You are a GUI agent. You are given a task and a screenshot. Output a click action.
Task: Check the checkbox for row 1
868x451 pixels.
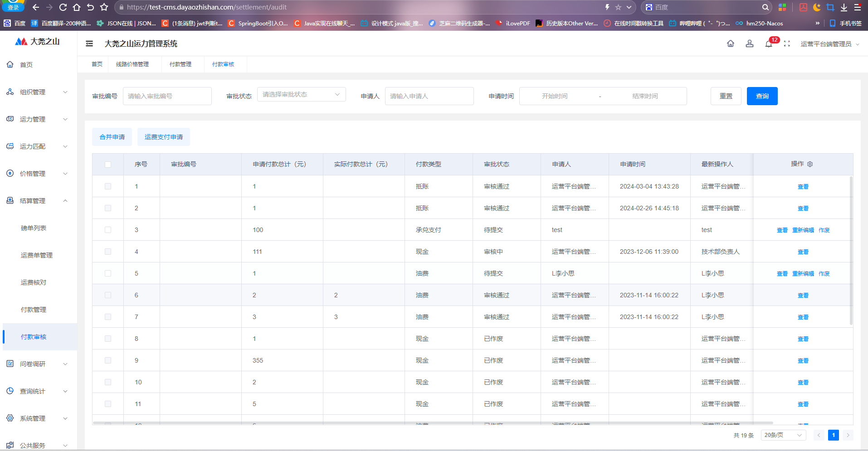point(108,186)
